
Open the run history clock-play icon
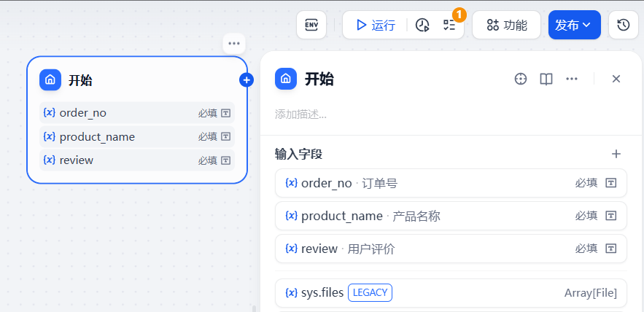point(422,25)
